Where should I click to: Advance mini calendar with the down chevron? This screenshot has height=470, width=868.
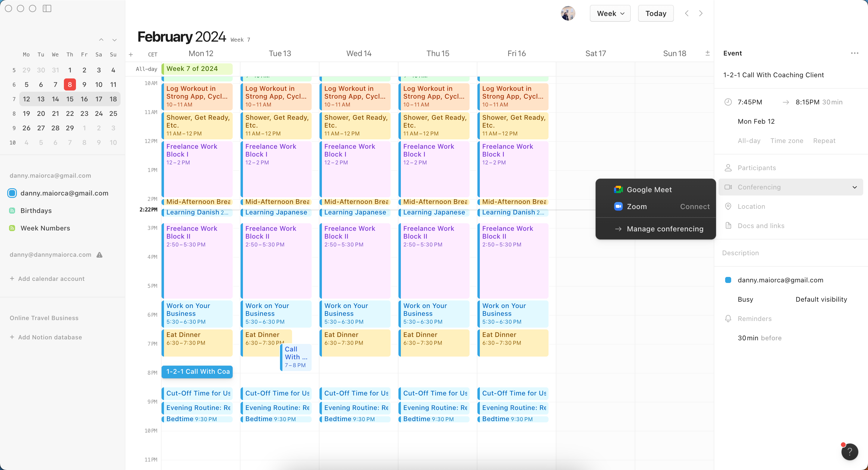coord(114,40)
